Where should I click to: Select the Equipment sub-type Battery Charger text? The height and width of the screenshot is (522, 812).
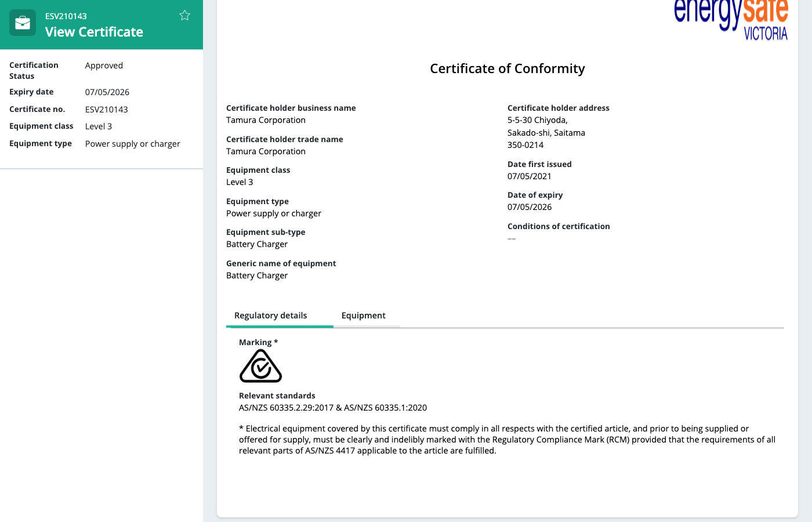[257, 244]
